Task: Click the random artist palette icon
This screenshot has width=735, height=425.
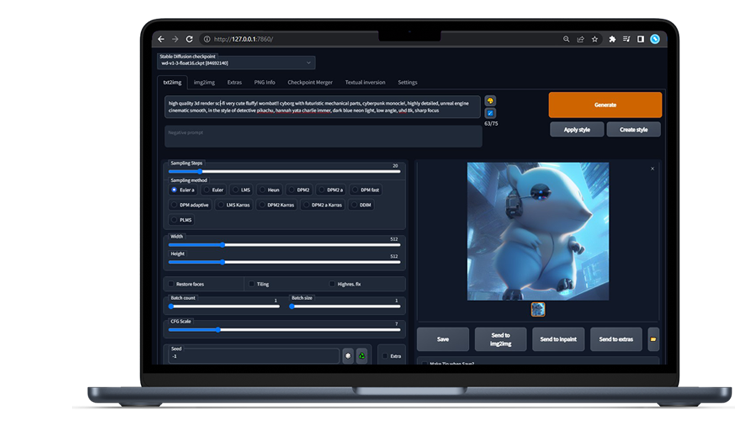Action: pyautogui.click(x=490, y=101)
